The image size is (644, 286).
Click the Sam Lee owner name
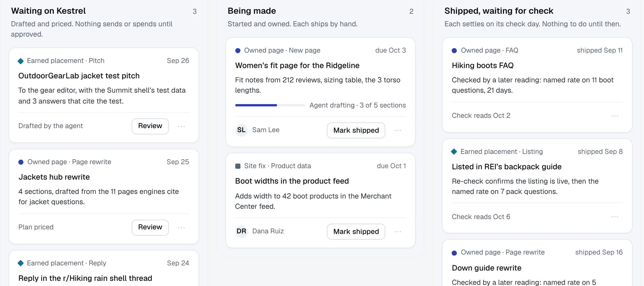coord(266,130)
